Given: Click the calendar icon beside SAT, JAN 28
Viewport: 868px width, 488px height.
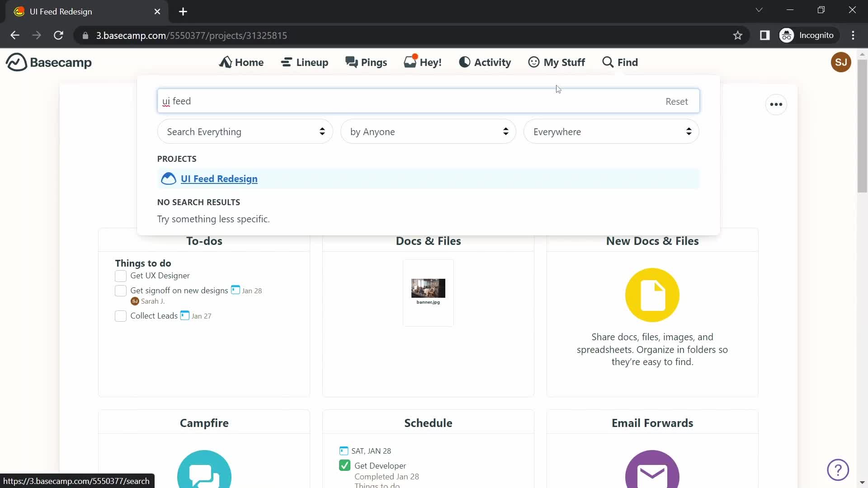Looking at the screenshot, I should [x=344, y=451].
